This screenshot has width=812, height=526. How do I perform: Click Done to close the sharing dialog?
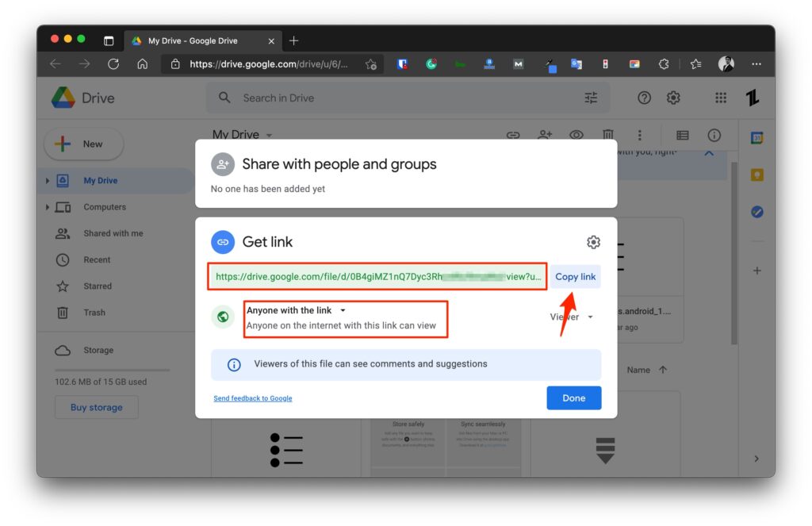pyautogui.click(x=573, y=397)
